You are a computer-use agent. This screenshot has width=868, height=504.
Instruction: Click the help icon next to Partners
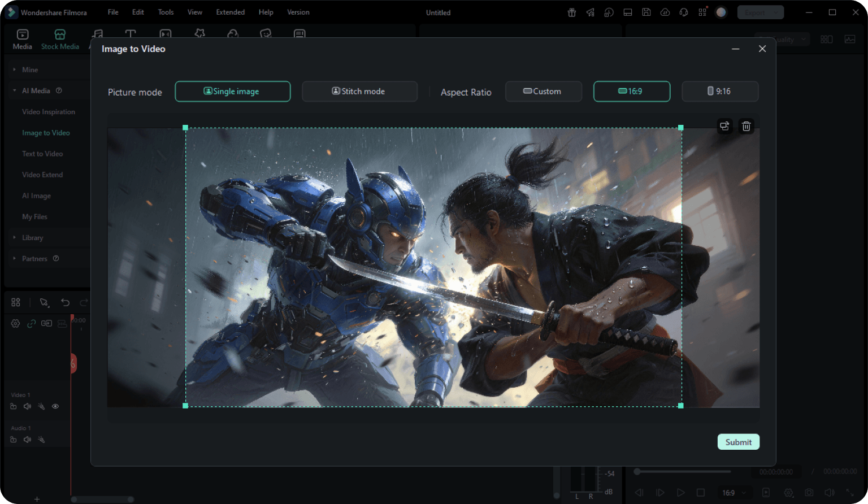point(56,259)
